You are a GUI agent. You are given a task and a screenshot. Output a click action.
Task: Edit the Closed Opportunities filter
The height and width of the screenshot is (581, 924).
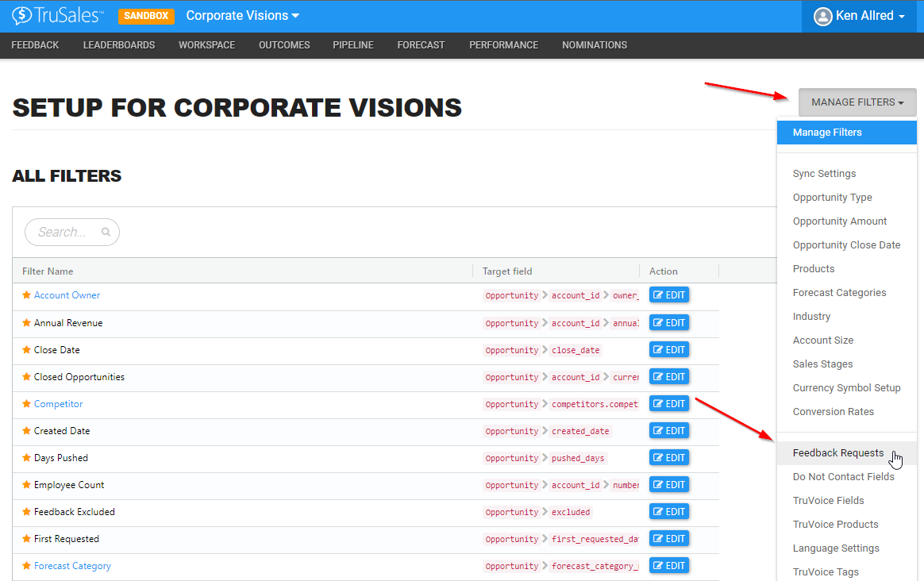click(669, 376)
